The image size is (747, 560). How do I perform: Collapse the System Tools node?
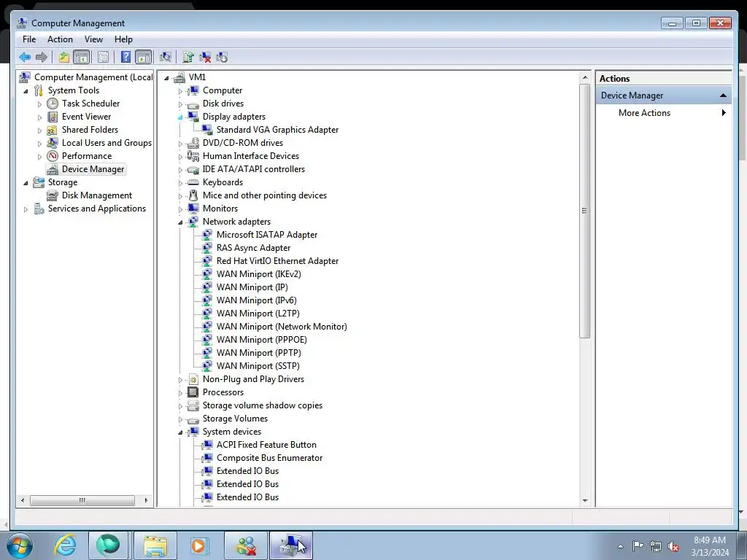tap(26, 91)
